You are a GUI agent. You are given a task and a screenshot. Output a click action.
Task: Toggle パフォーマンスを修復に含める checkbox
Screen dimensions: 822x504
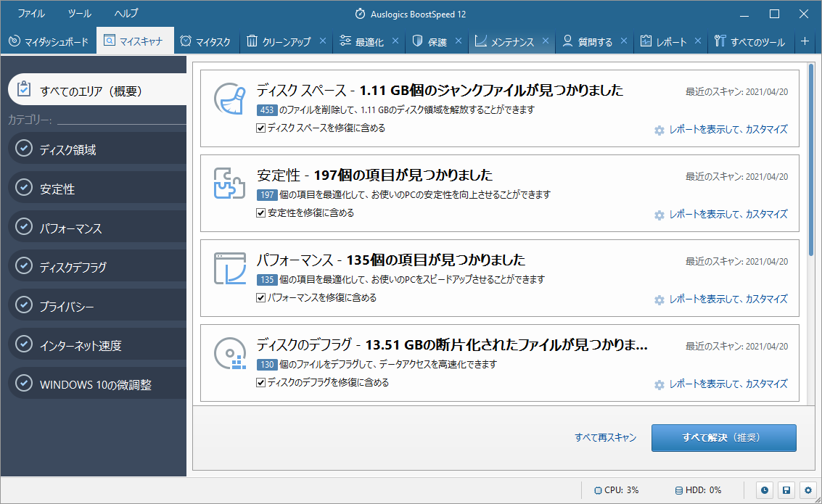coord(261,298)
